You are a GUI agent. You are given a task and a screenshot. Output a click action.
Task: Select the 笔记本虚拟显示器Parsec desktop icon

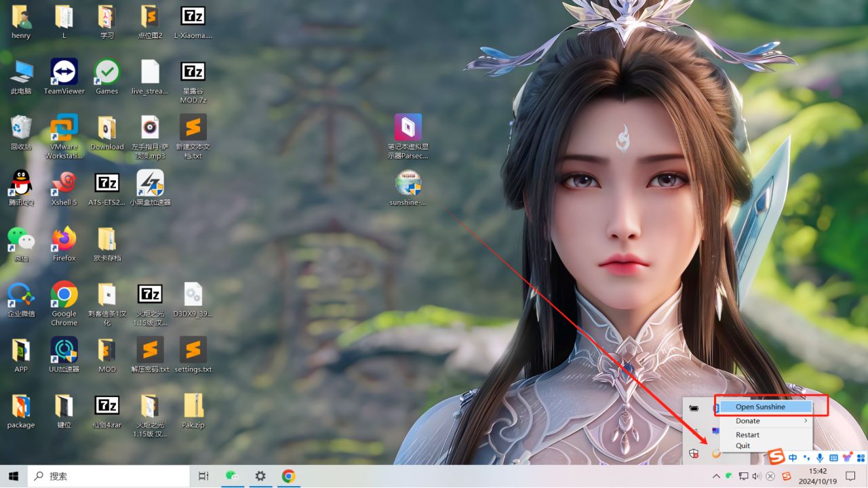pyautogui.click(x=408, y=138)
